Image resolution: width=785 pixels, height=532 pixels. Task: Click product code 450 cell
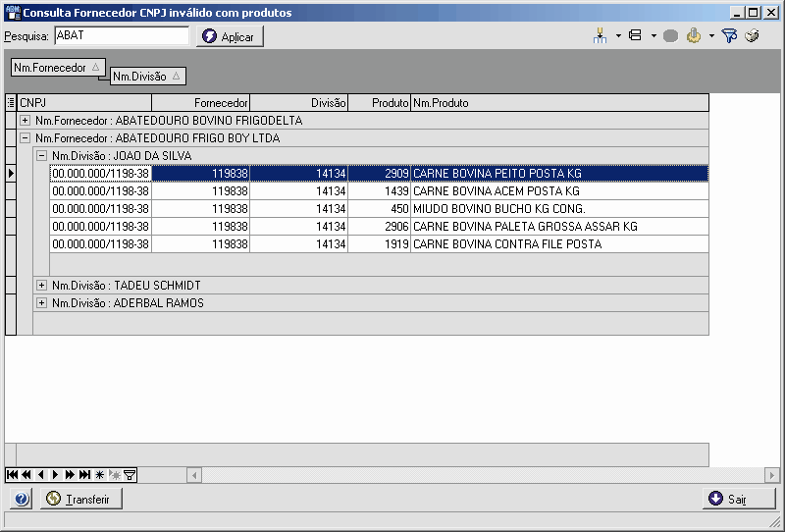coord(379,208)
